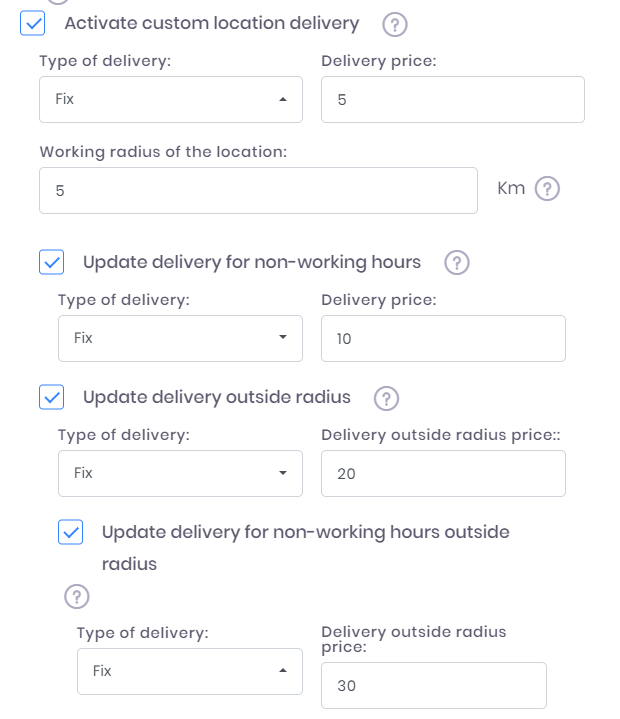Click the Delivery price field containing 10
Screen dimensions: 620x719
coord(443,339)
